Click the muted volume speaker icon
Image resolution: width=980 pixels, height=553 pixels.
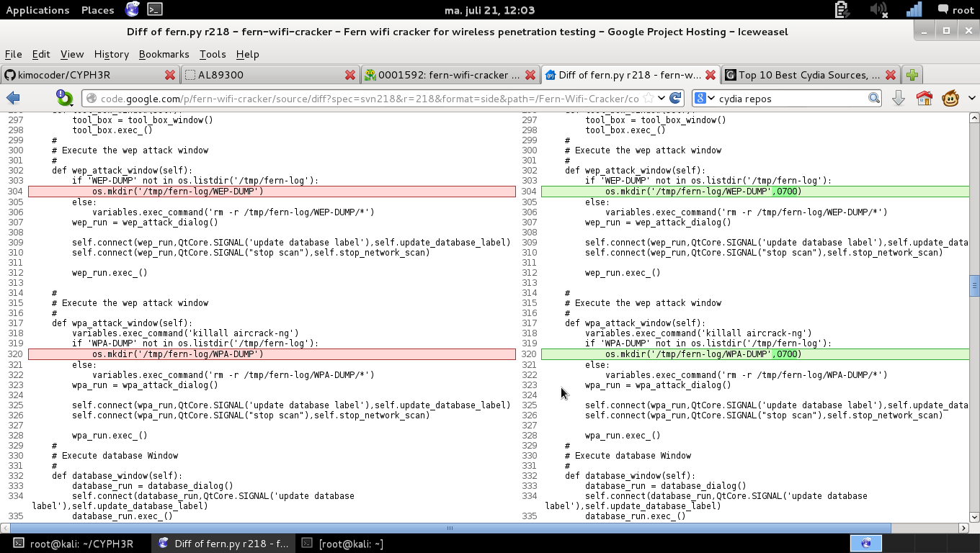point(878,9)
